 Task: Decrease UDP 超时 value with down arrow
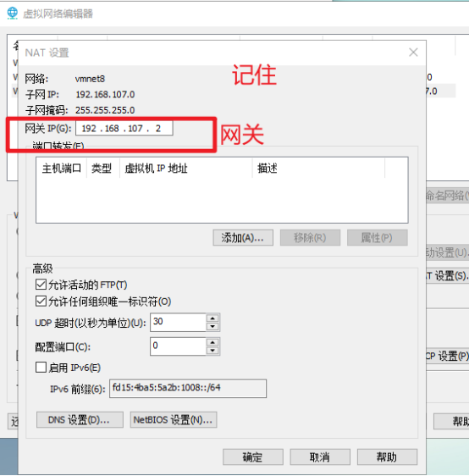(212, 326)
